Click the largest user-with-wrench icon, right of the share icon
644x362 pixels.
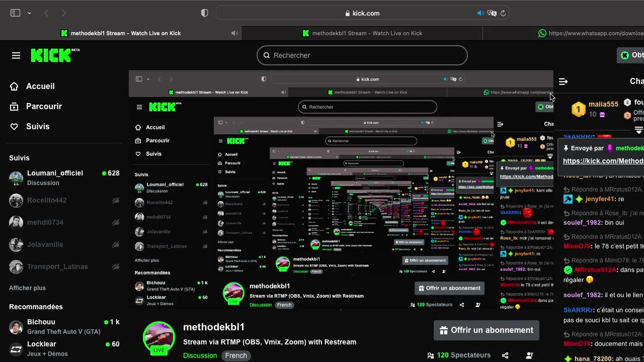[x=529, y=355]
